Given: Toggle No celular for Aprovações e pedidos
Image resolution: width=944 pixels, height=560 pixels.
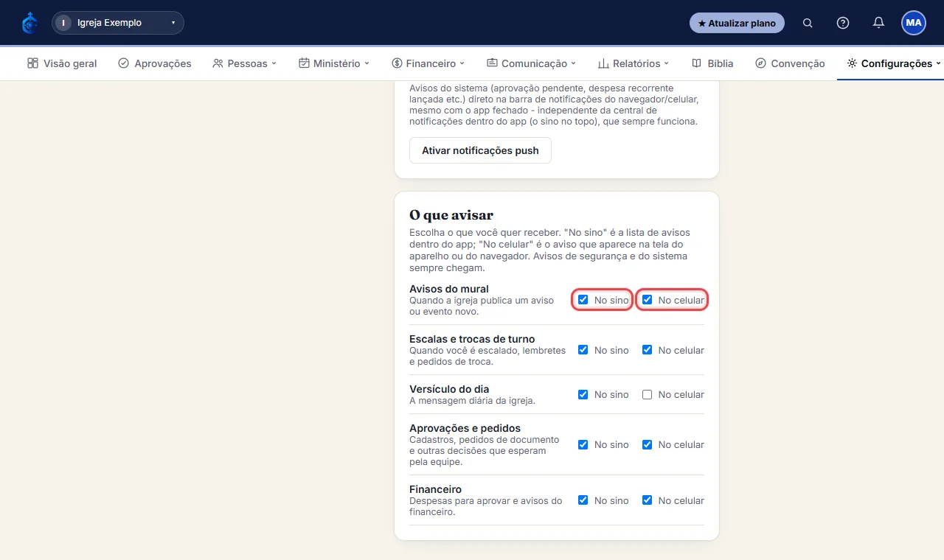Looking at the screenshot, I should [x=648, y=444].
